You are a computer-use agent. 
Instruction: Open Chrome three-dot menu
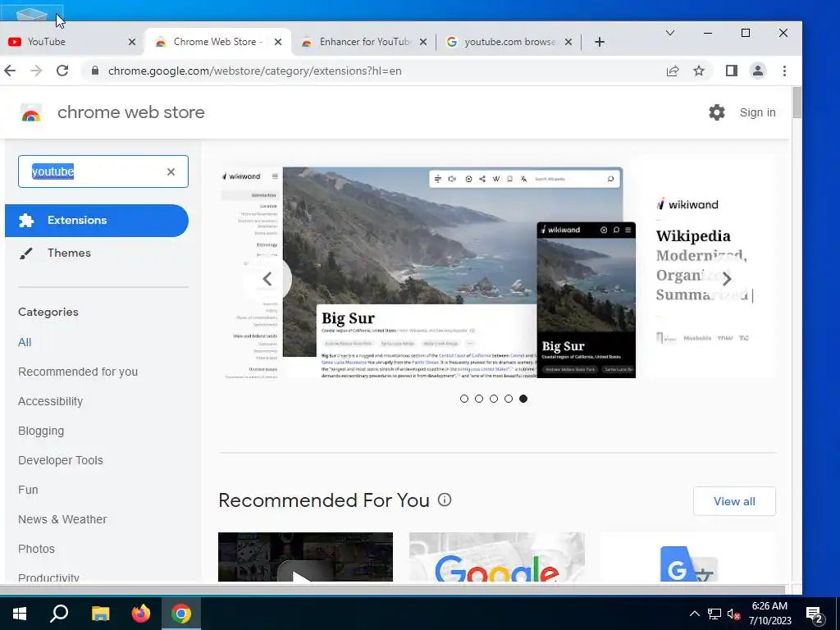click(784, 71)
